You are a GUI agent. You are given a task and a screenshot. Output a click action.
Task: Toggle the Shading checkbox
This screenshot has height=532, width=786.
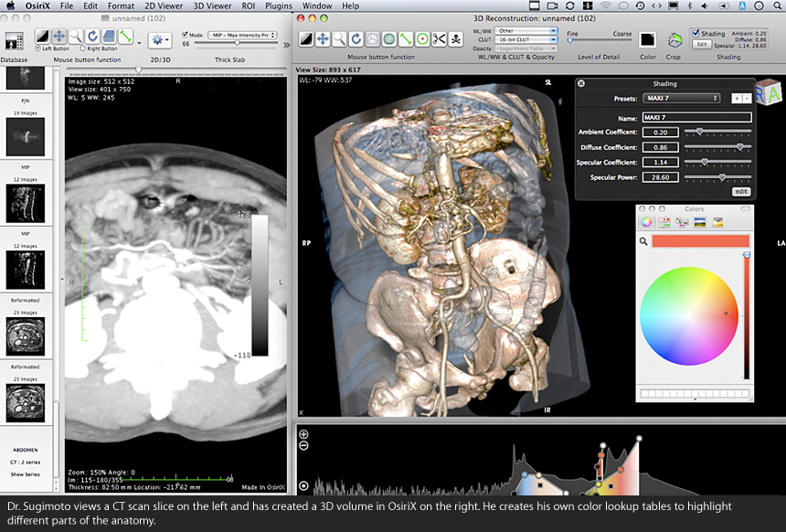pos(696,33)
